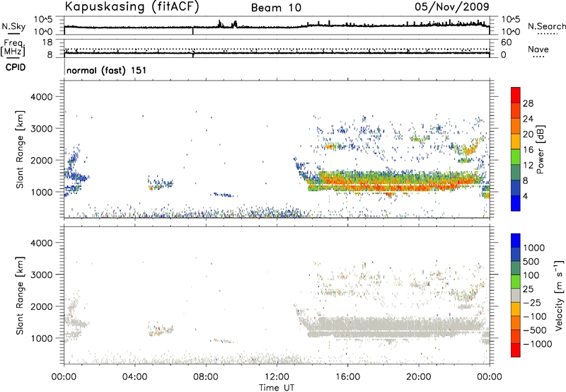The height and width of the screenshot is (392, 566).
Task: Click the 'CPID' label
Action: (x=16, y=67)
